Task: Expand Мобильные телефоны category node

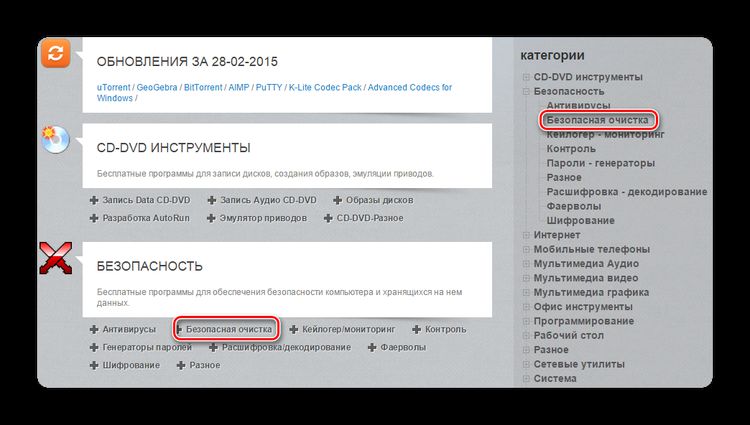Action: coord(526,250)
